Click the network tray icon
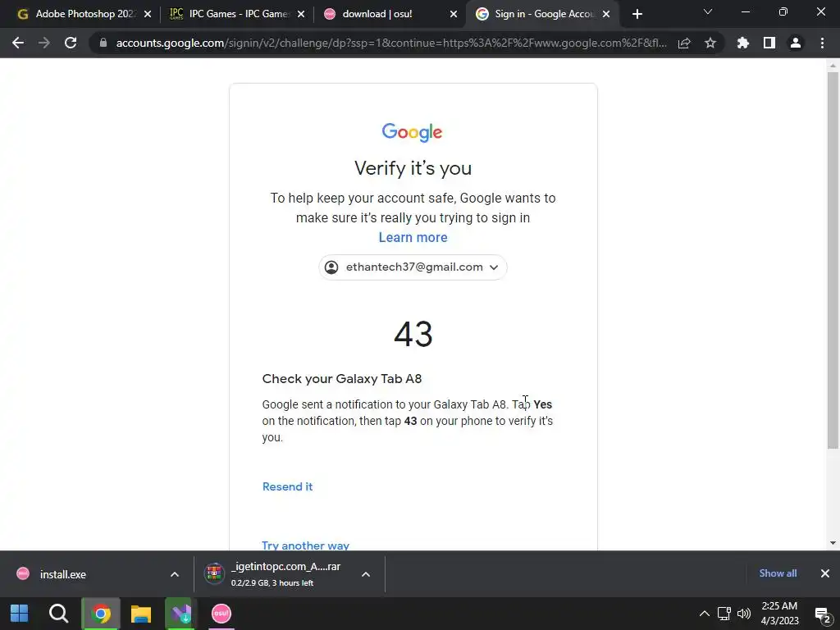Screen dimensions: 840x630 pyautogui.click(x=724, y=614)
